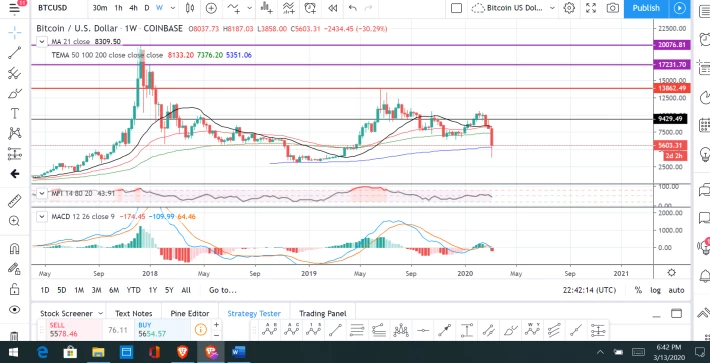Viewport: 710px width, 363px height.
Task: Open the chart properties gear icon
Action: (x=569, y=8)
